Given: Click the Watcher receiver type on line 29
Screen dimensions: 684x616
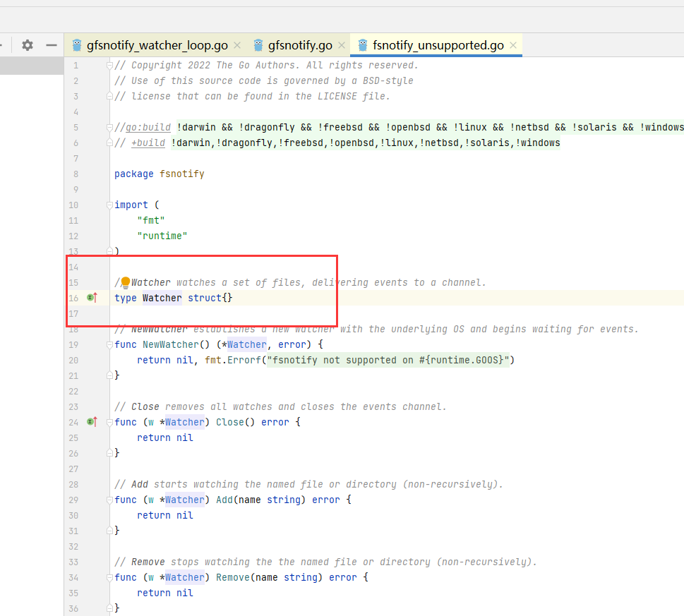Looking at the screenshot, I should coord(184,500).
